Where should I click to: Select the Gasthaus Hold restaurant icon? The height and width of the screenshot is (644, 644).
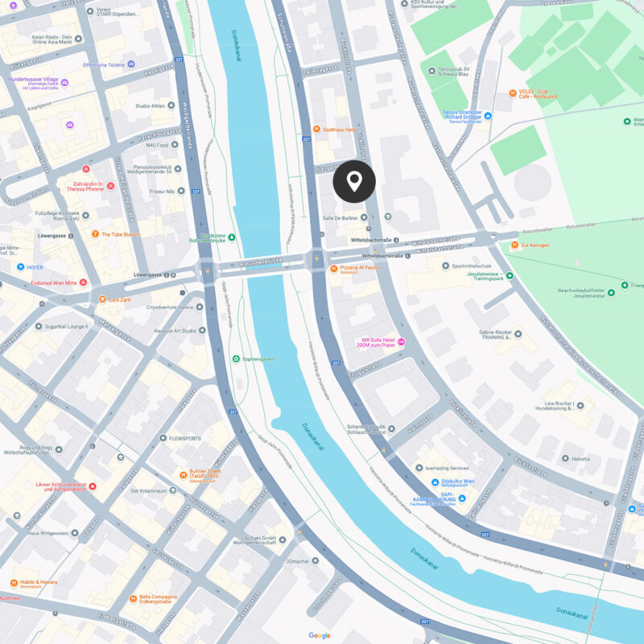point(316,129)
